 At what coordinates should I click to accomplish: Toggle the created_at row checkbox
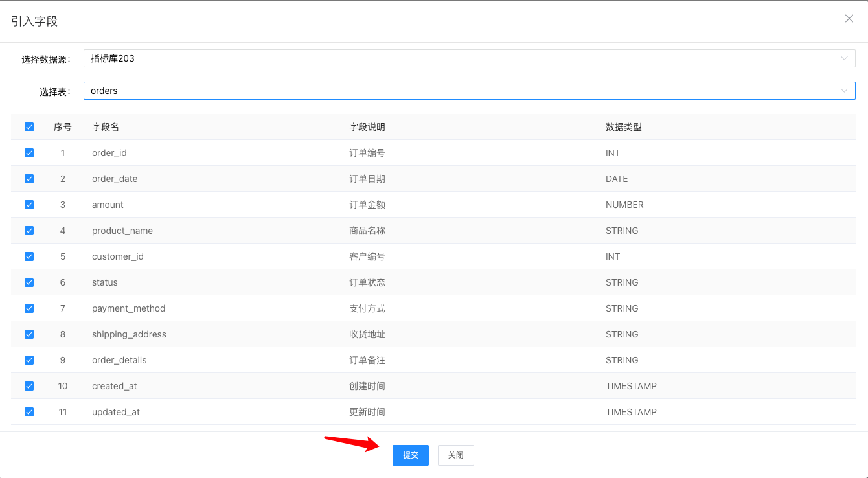29,386
